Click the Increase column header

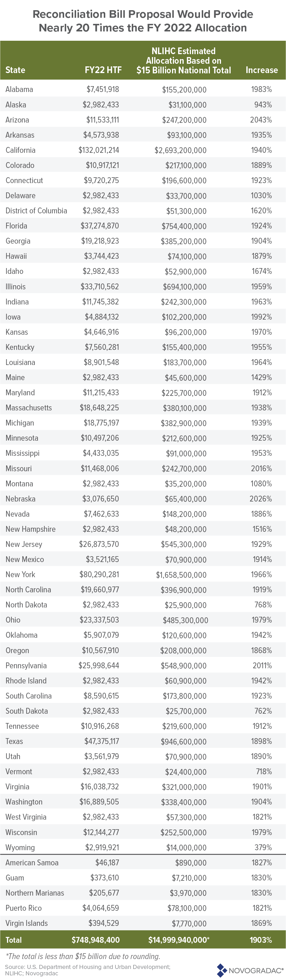(x=262, y=70)
